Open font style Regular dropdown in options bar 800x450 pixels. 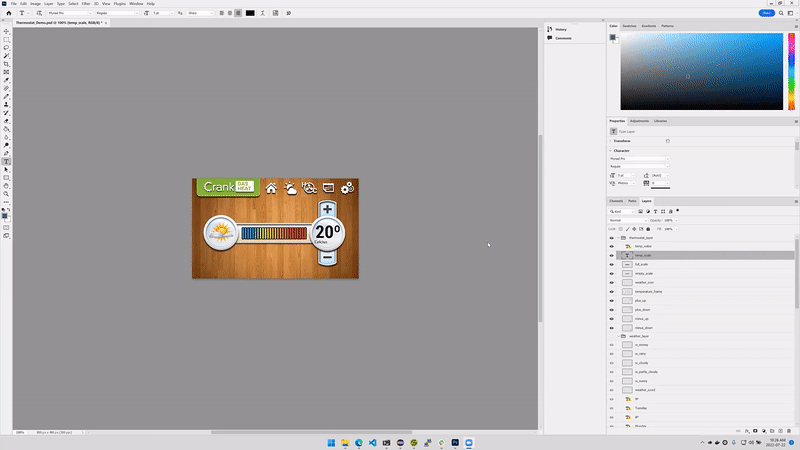pos(117,13)
